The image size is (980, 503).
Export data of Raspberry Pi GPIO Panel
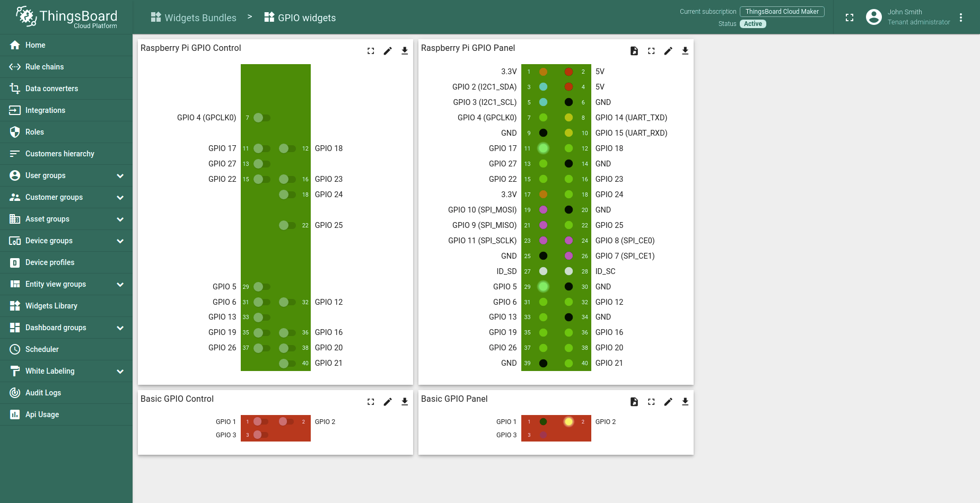point(634,51)
